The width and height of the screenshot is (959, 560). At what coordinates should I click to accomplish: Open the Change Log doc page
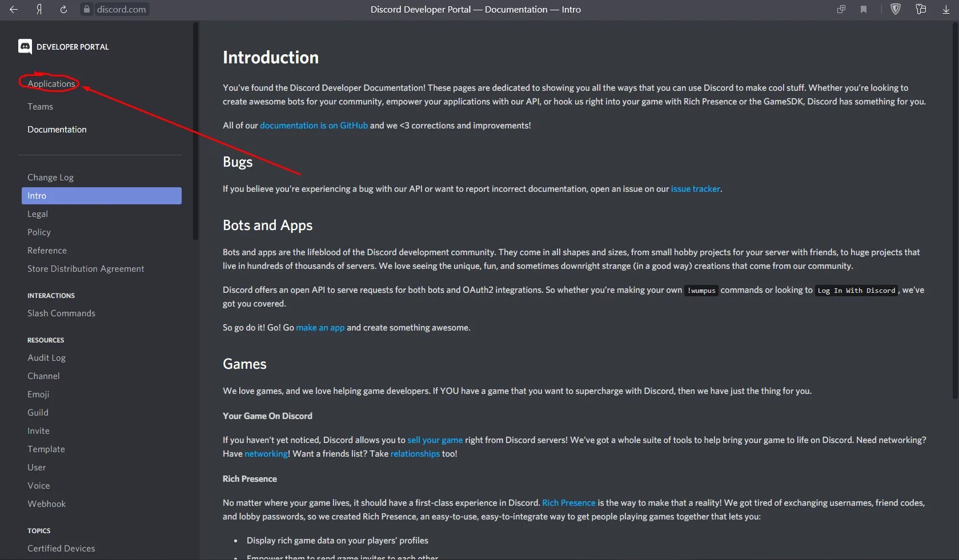[50, 178]
